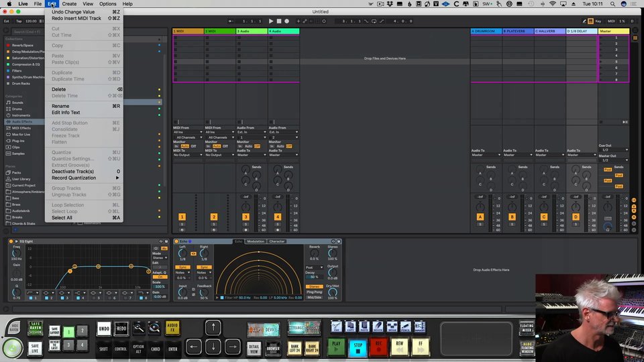
Task: Click the Raven Delete tool icon
Action: pyautogui.click(x=378, y=326)
